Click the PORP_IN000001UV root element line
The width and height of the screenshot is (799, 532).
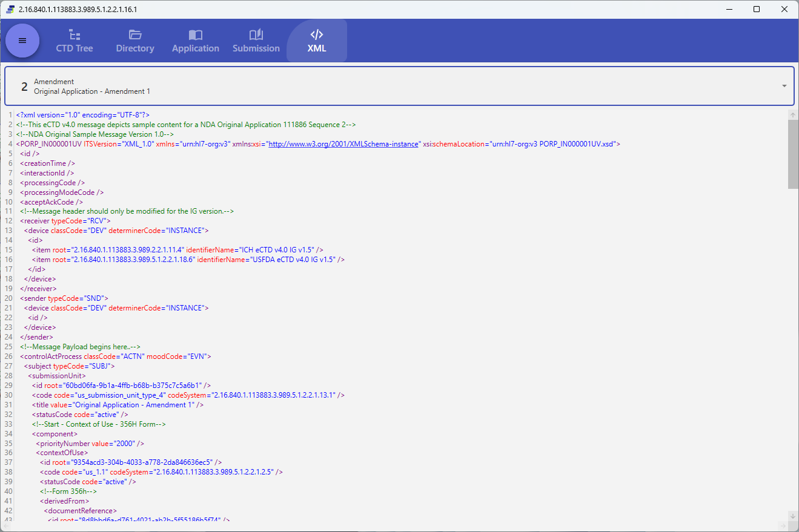tap(318, 144)
